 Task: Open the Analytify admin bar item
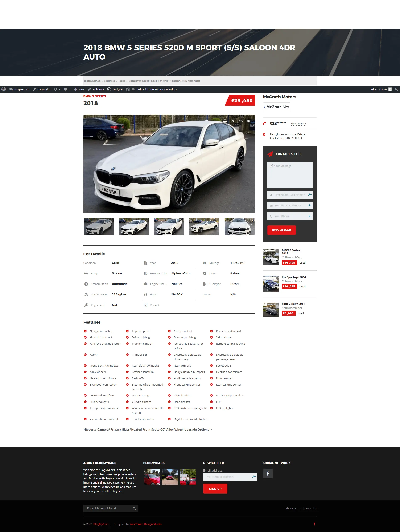[115, 89]
